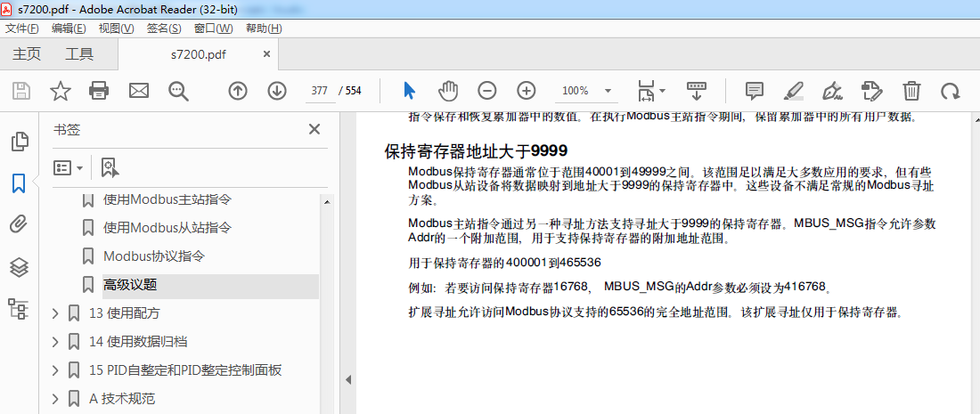Expand 15 PID自整定 bookmark node
This screenshot has height=414, width=980.
pyautogui.click(x=55, y=370)
